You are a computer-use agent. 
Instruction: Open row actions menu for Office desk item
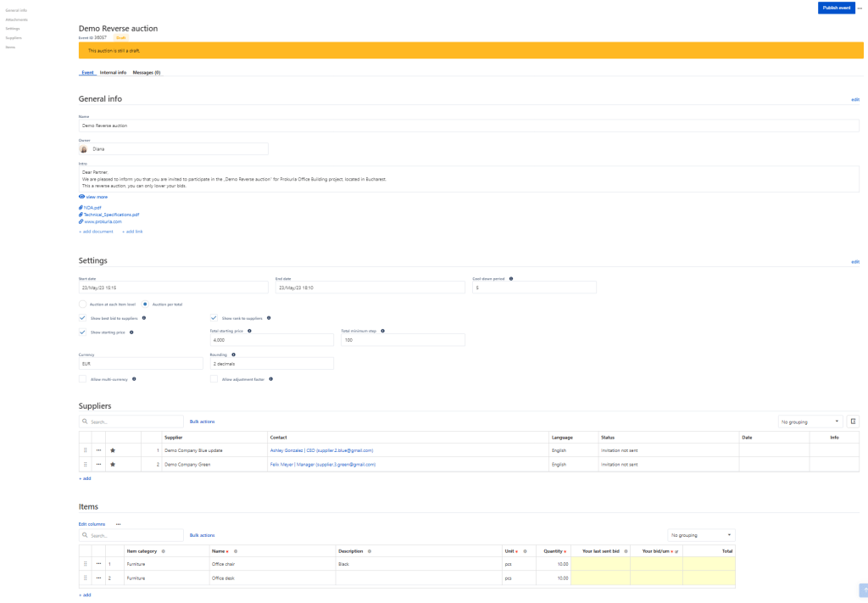click(x=98, y=578)
